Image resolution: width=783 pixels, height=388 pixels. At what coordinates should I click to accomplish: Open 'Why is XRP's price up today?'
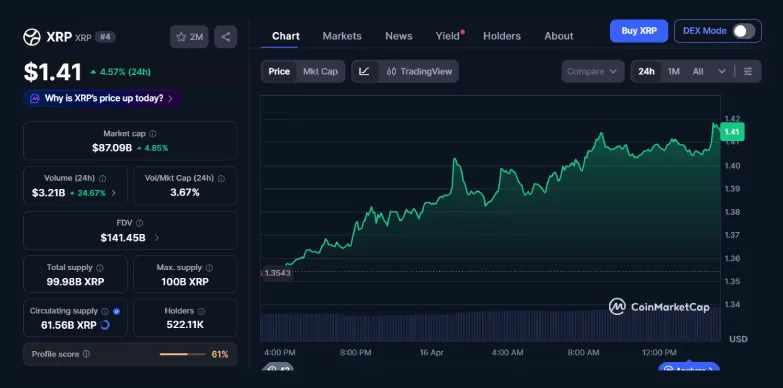coord(102,98)
